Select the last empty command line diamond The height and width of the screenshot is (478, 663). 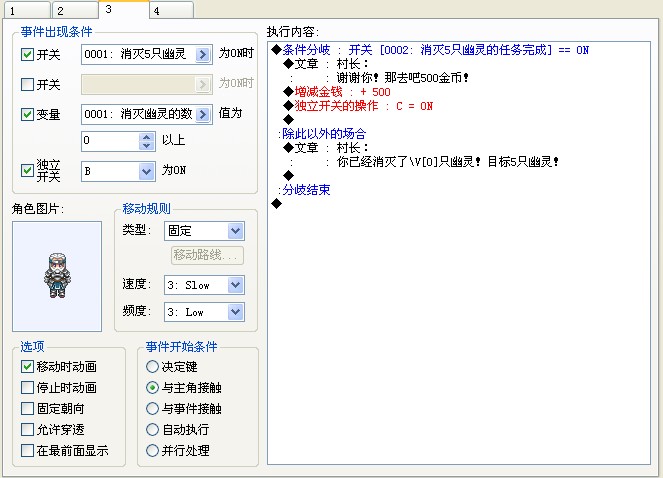277,203
